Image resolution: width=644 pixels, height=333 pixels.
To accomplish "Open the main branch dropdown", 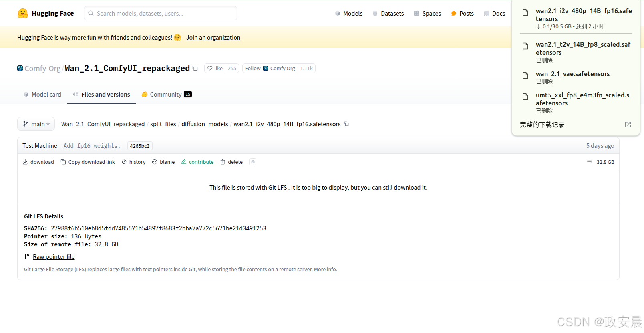I will click(36, 124).
